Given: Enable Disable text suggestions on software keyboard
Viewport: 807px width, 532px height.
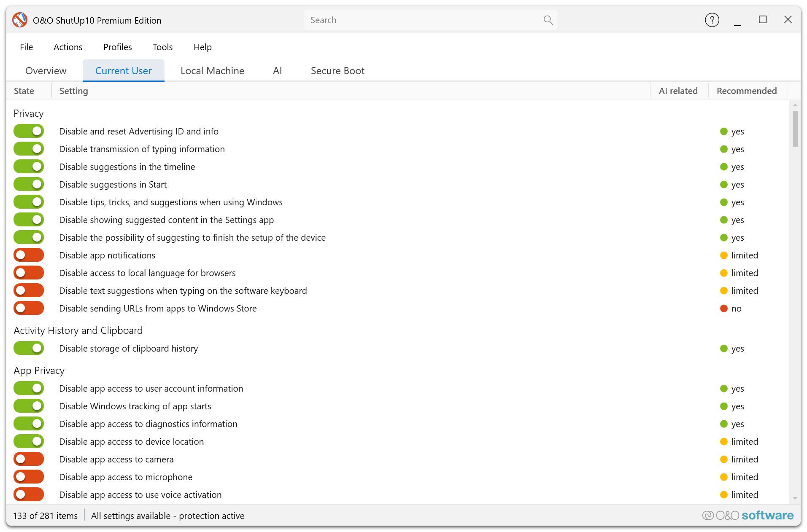Looking at the screenshot, I should pyautogui.click(x=29, y=290).
